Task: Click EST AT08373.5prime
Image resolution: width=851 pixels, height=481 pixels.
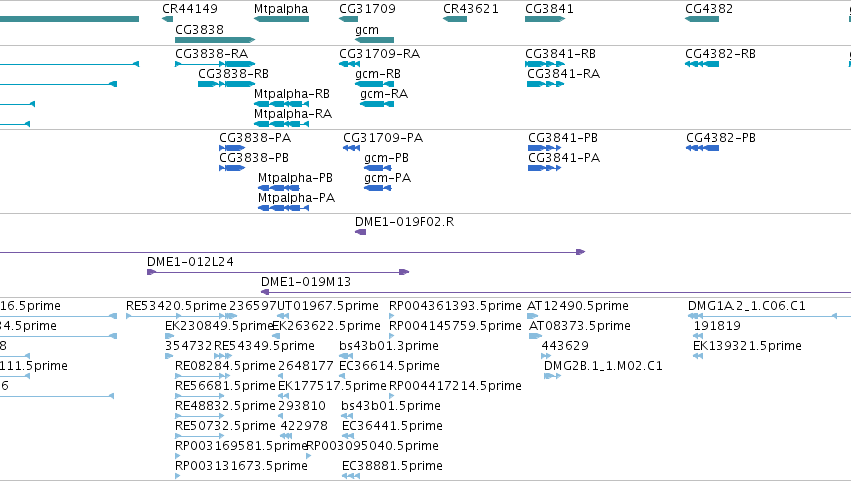Action: pyautogui.click(x=580, y=326)
